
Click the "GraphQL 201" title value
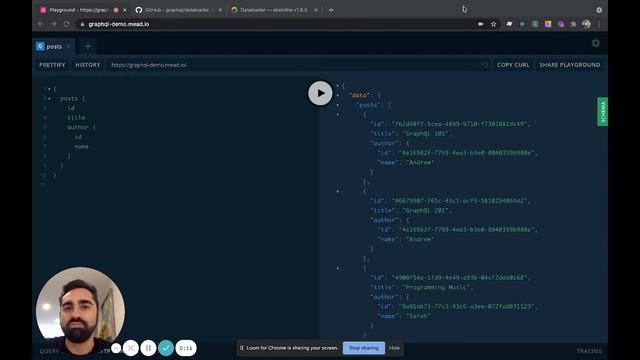(x=427, y=211)
